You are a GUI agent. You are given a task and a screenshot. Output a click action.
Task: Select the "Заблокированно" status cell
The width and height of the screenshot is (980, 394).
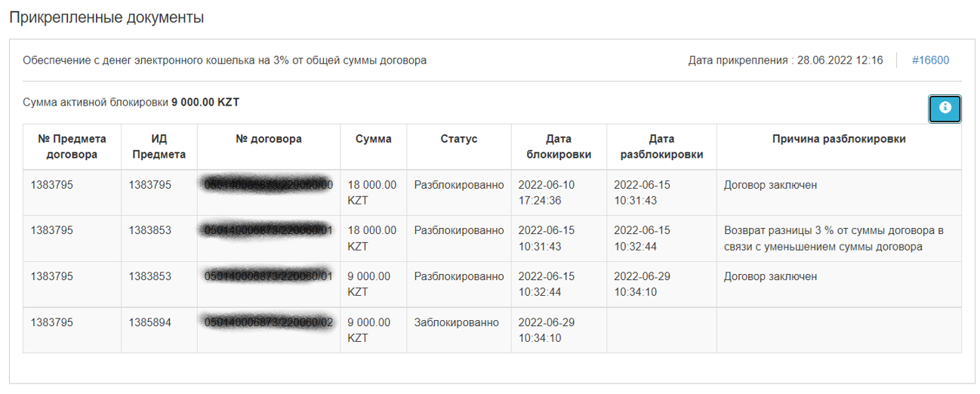pyautogui.click(x=457, y=322)
